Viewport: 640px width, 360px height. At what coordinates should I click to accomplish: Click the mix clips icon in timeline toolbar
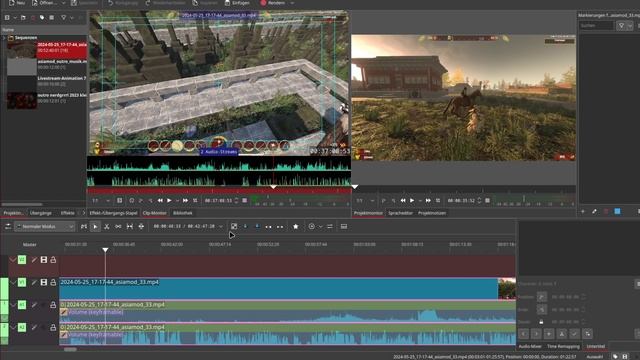(x=84, y=227)
